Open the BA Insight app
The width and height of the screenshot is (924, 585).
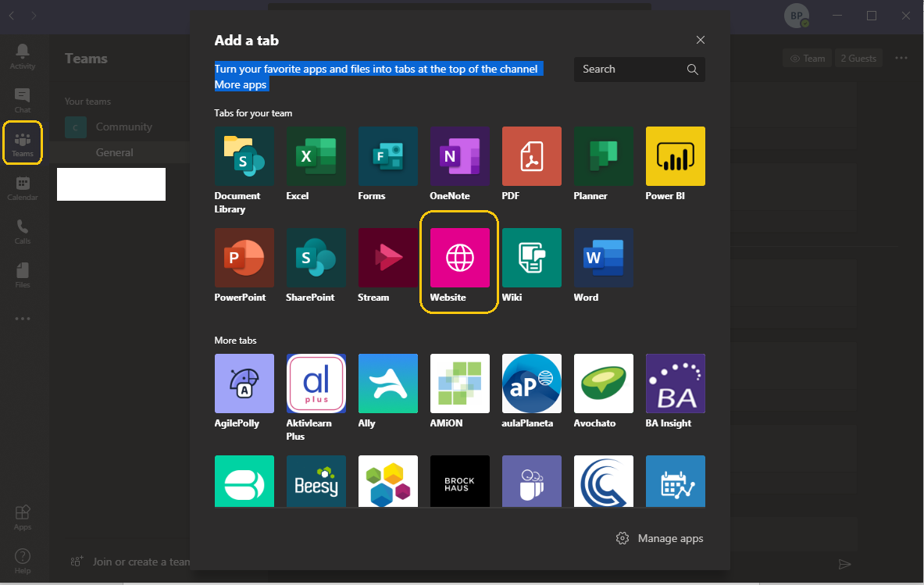[676, 383]
